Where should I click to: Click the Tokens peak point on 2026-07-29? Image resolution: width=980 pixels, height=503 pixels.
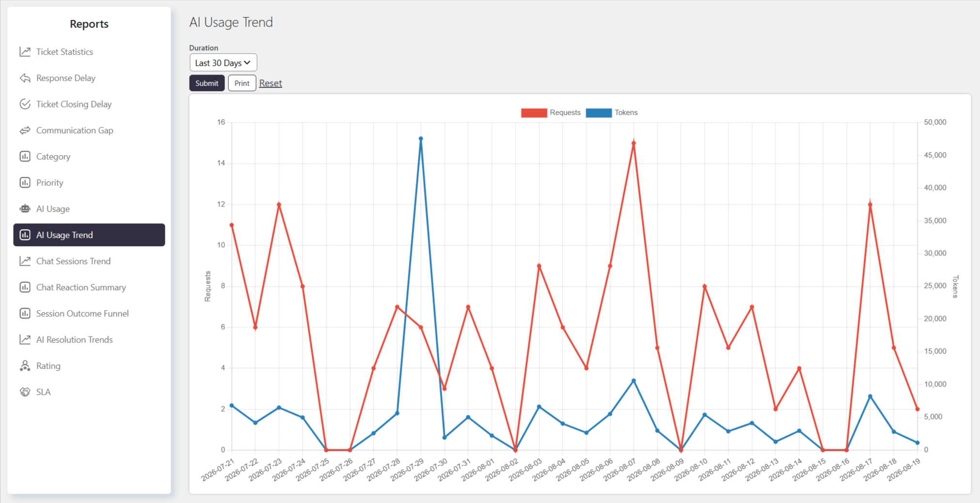point(421,139)
